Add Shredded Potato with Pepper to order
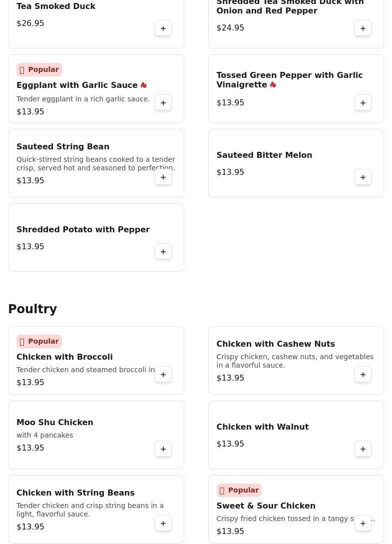The image size is (392, 544). coord(163,252)
